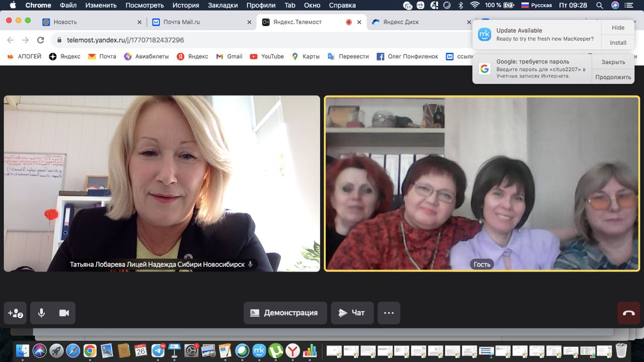Click the add participants icon
Viewport: 644px width, 362px height.
coord(15,313)
